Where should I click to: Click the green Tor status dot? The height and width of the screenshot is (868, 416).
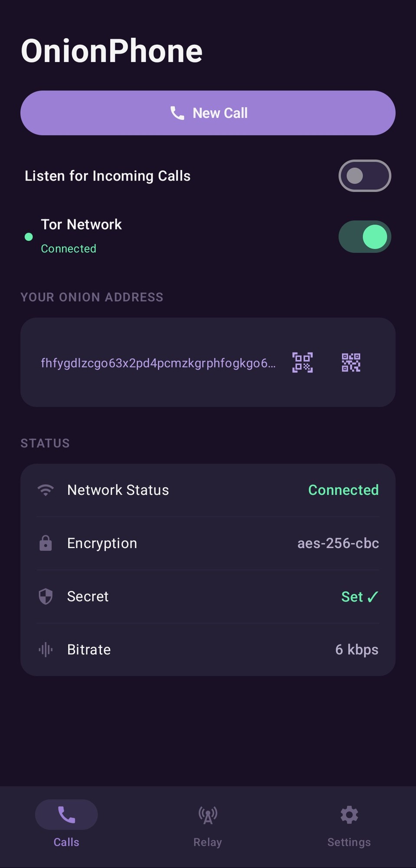pos(29,237)
